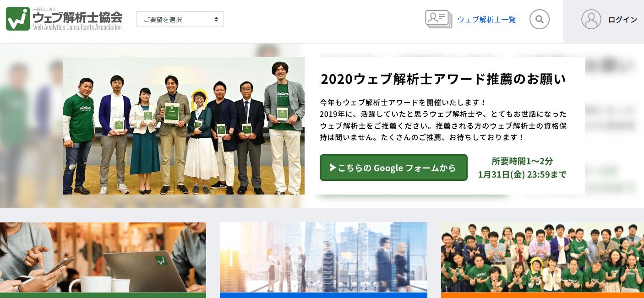Click the 1月31日(金) 23:59まで deadline text
The width and height of the screenshot is (644, 298).
coord(522,174)
